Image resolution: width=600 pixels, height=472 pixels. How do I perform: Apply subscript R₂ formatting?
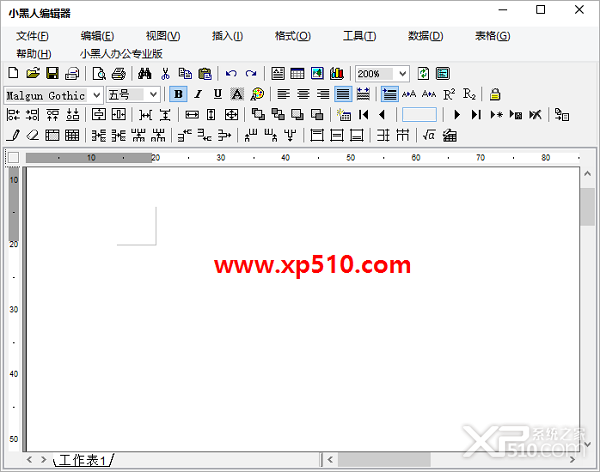coord(469,94)
